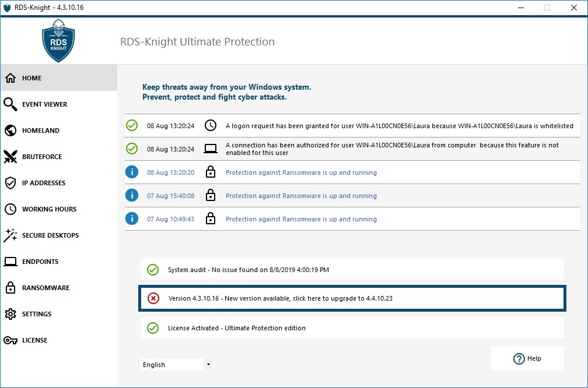Click the Bruteforce crossed swords icon
Image resolution: width=588 pixels, height=388 pixels.
(10, 157)
